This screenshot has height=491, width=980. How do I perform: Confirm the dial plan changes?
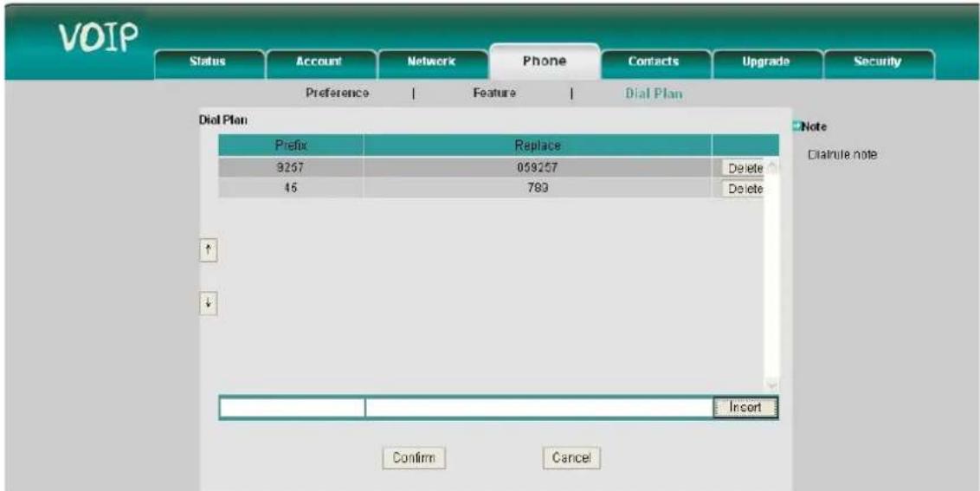(414, 458)
